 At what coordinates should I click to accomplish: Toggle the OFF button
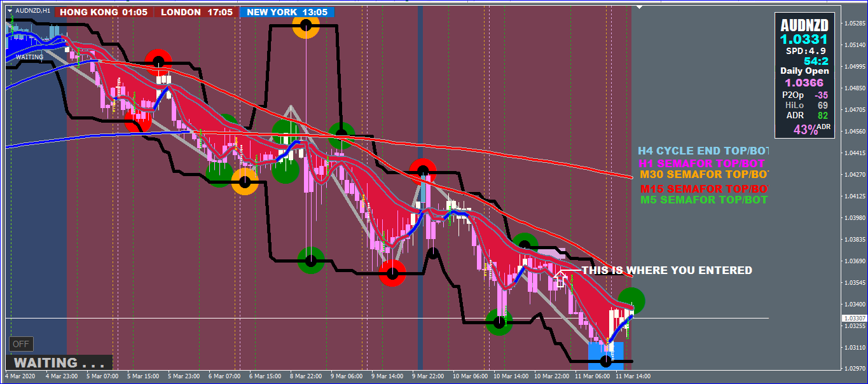[21, 344]
